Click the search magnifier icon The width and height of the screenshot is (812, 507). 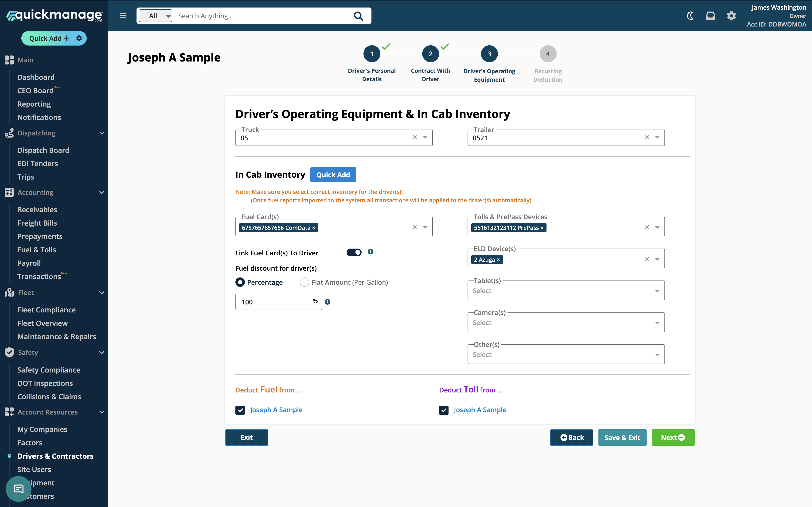point(358,16)
